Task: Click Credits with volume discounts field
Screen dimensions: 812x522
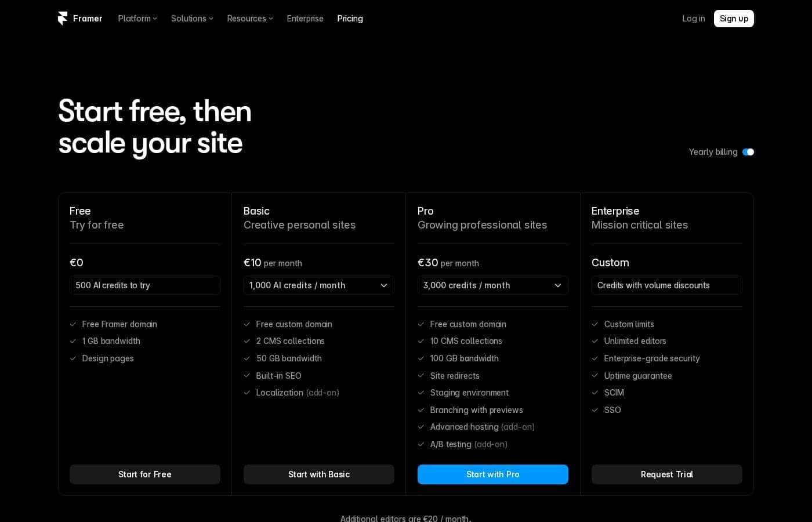Action: [x=667, y=285]
